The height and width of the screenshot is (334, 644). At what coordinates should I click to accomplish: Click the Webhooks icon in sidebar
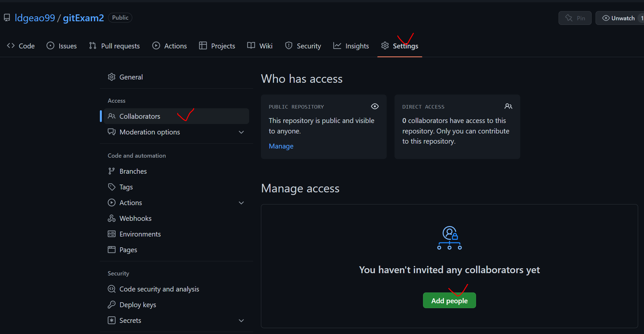click(112, 219)
